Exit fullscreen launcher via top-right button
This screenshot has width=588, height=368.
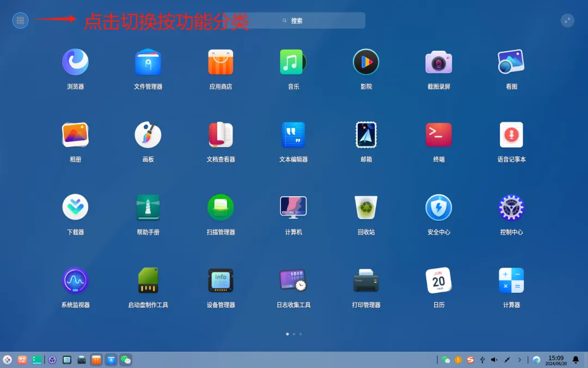point(567,20)
